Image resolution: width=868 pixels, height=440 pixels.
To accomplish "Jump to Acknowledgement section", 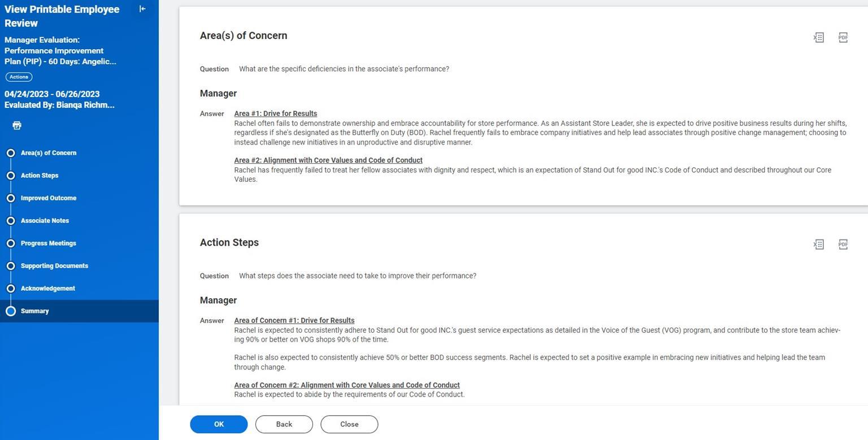I will pyautogui.click(x=48, y=289).
